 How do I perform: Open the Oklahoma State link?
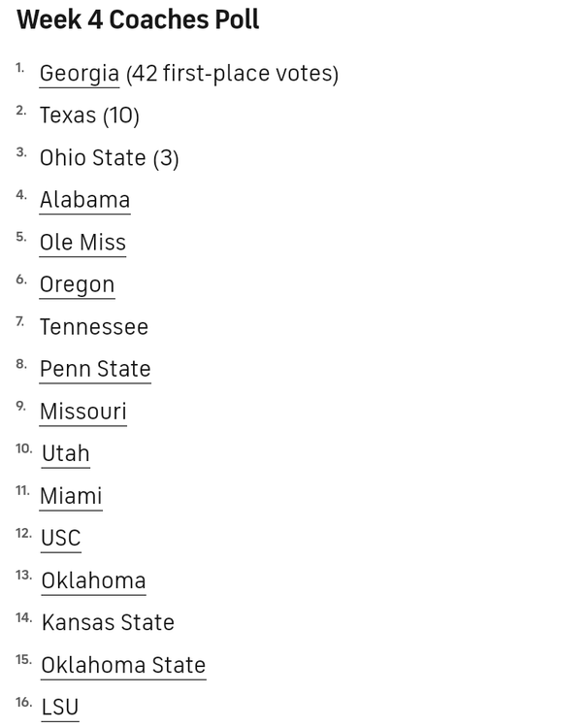click(123, 665)
